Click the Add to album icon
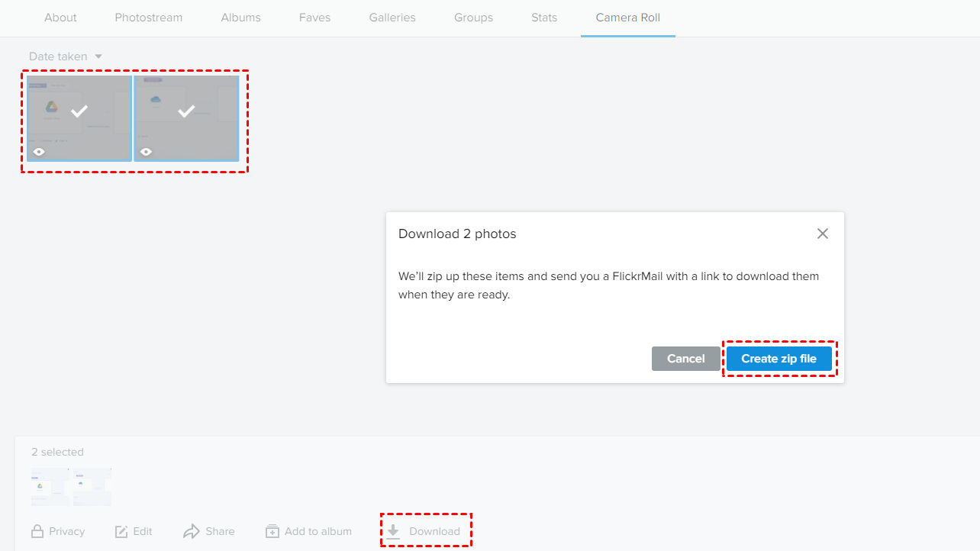Viewport: 980px width, 551px height. (x=272, y=531)
